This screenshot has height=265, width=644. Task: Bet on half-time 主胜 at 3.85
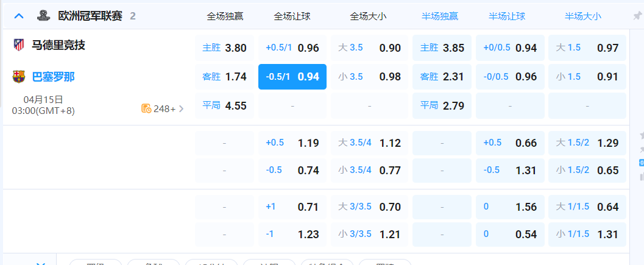[x=442, y=48]
